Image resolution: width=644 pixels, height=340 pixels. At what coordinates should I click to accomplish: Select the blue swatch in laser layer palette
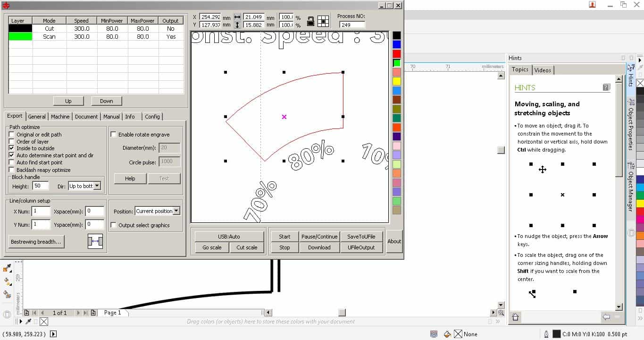point(397,44)
